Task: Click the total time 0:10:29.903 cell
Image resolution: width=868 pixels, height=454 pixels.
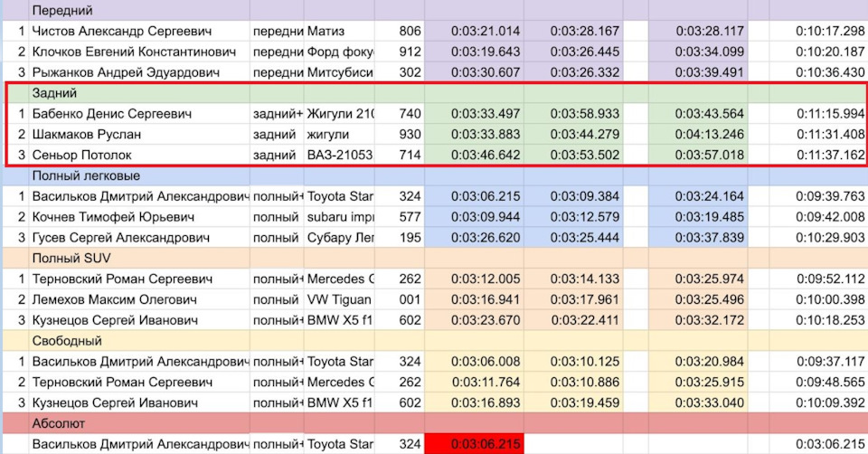Action: tap(830, 238)
